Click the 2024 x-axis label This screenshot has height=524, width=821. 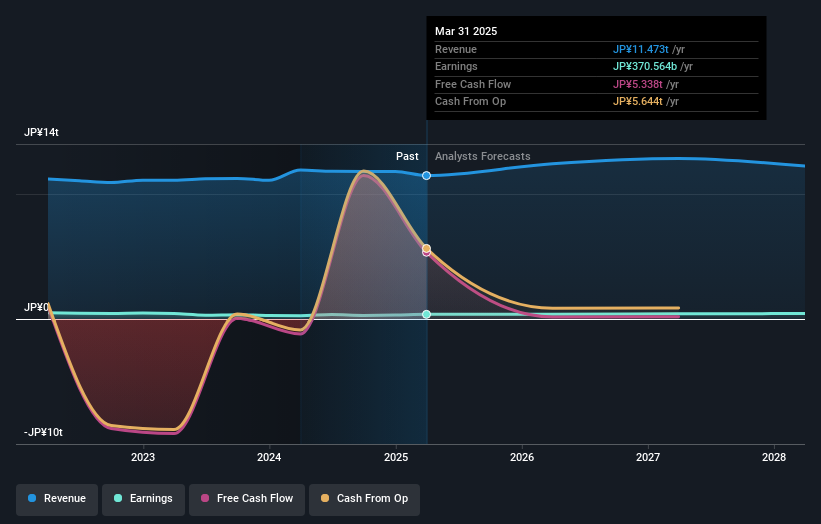click(269, 458)
